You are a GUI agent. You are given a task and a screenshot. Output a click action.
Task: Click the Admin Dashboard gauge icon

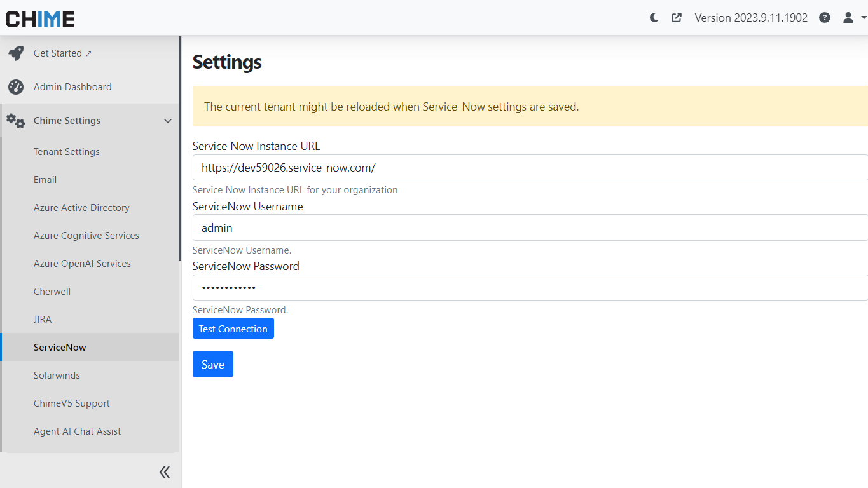16,87
